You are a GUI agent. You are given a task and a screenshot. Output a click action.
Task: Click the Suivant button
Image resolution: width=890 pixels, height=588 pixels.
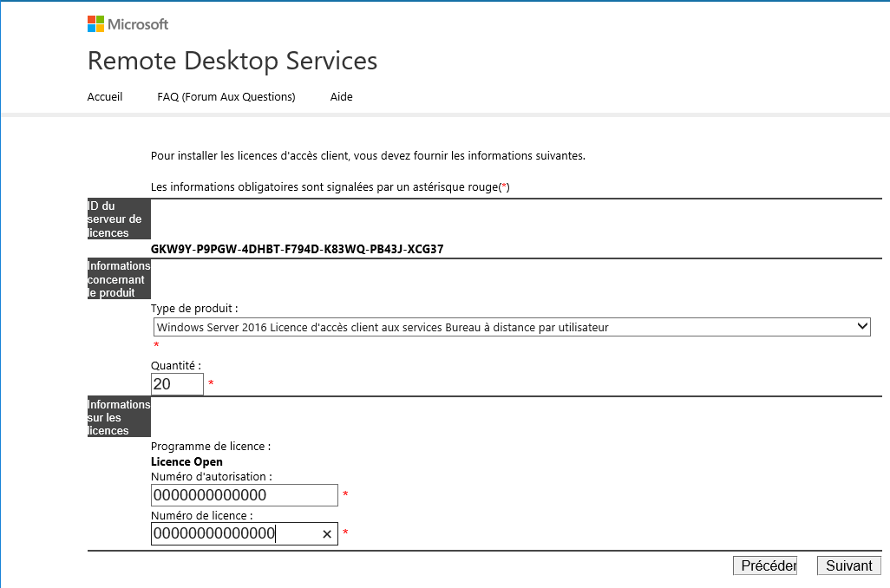coord(848,565)
